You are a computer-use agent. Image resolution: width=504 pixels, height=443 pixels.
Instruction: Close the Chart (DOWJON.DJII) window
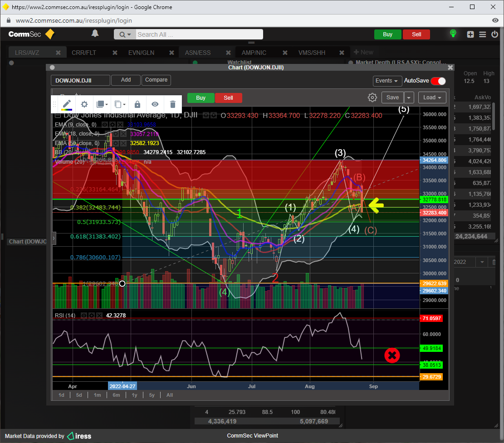pyautogui.click(x=450, y=68)
